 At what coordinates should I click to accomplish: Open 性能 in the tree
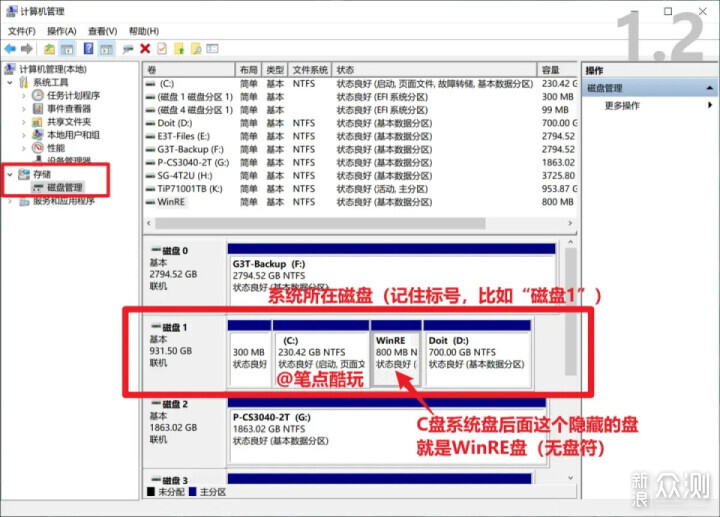[56, 148]
